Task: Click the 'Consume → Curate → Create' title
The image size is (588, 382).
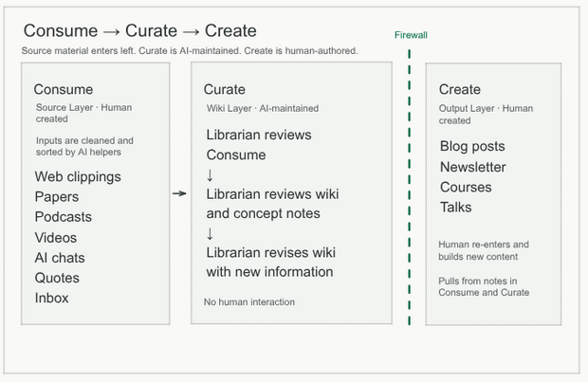Action: click(139, 30)
